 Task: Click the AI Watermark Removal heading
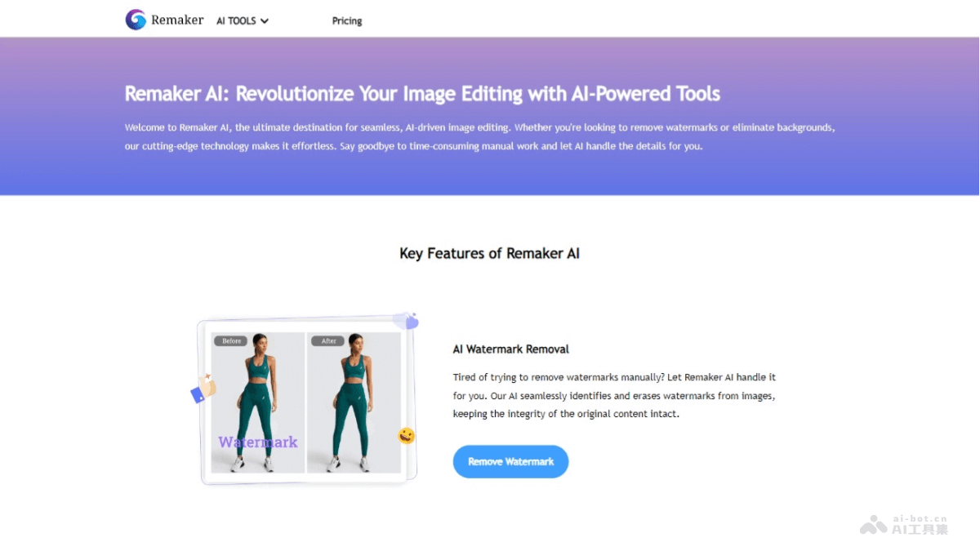pos(510,349)
